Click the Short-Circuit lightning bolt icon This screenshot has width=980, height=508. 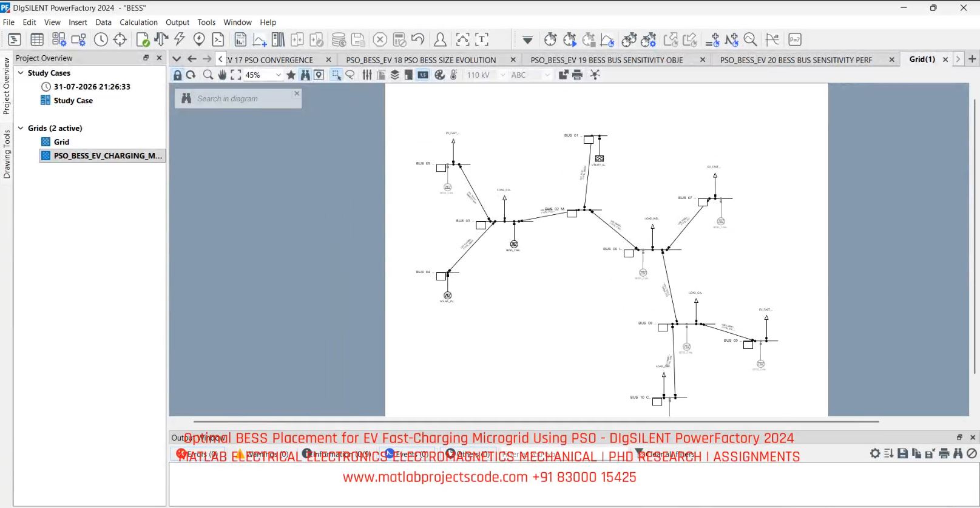pyautogui.click(x=180, y=39)
